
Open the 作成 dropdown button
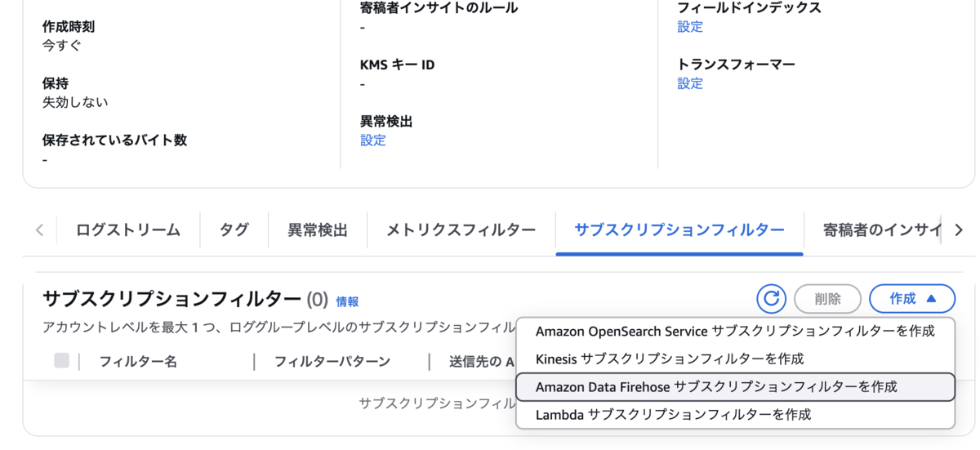911,299
